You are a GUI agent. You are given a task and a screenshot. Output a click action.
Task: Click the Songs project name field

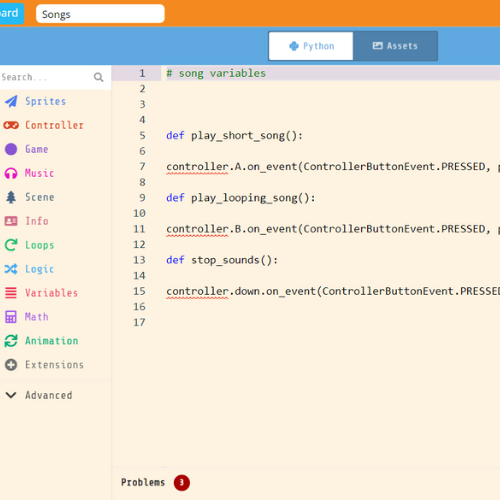(100, 14)
